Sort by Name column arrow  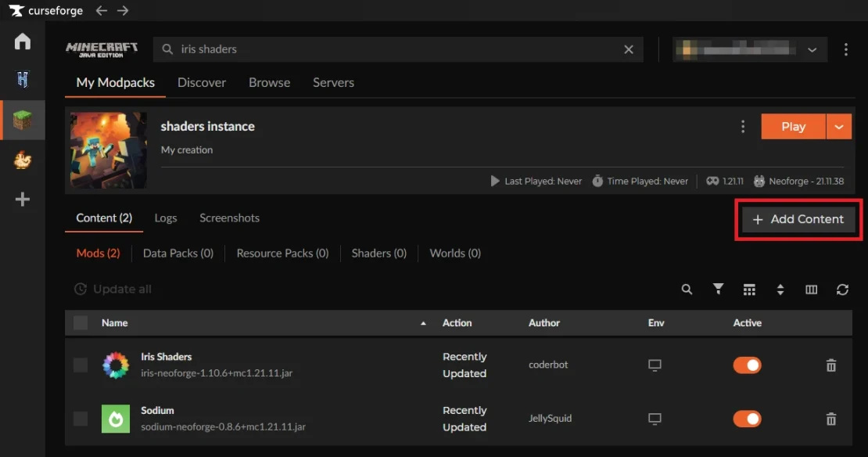(423, 323)
